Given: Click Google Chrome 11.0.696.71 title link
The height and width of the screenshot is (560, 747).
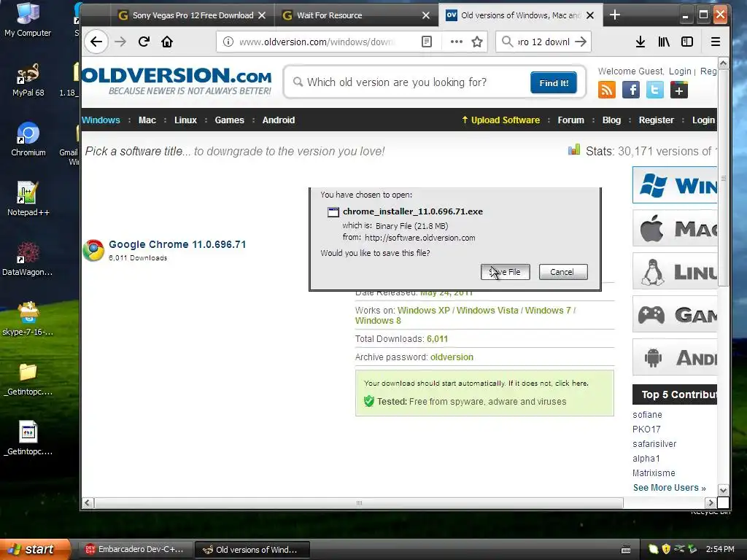Looking at the screenshot, I should click(177, 244).
